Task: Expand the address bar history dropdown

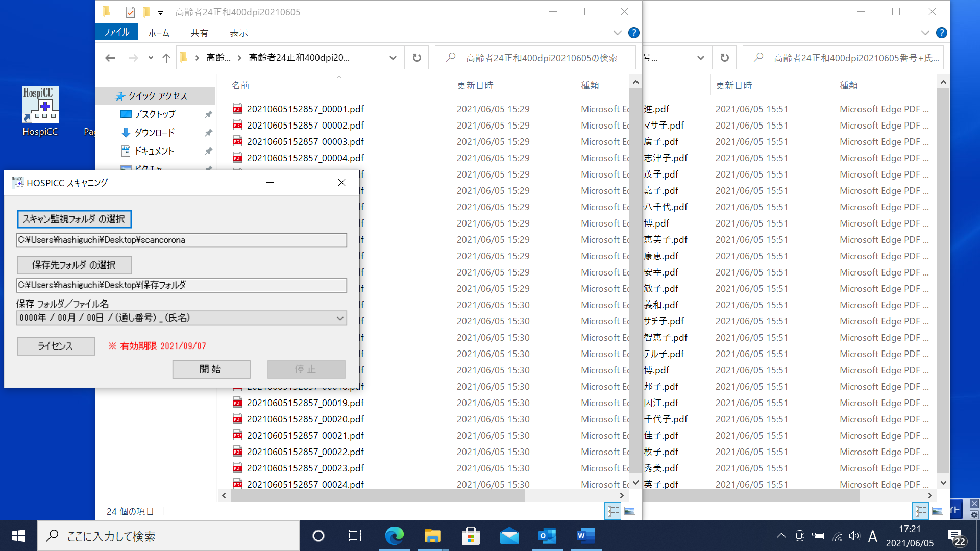Action: coord(393,58)
